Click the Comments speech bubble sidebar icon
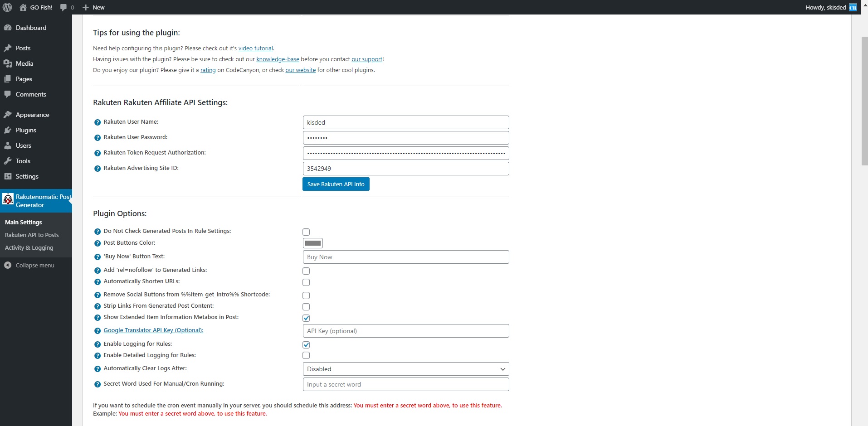This screenshot has height=426, width=868. coord(8,94)
